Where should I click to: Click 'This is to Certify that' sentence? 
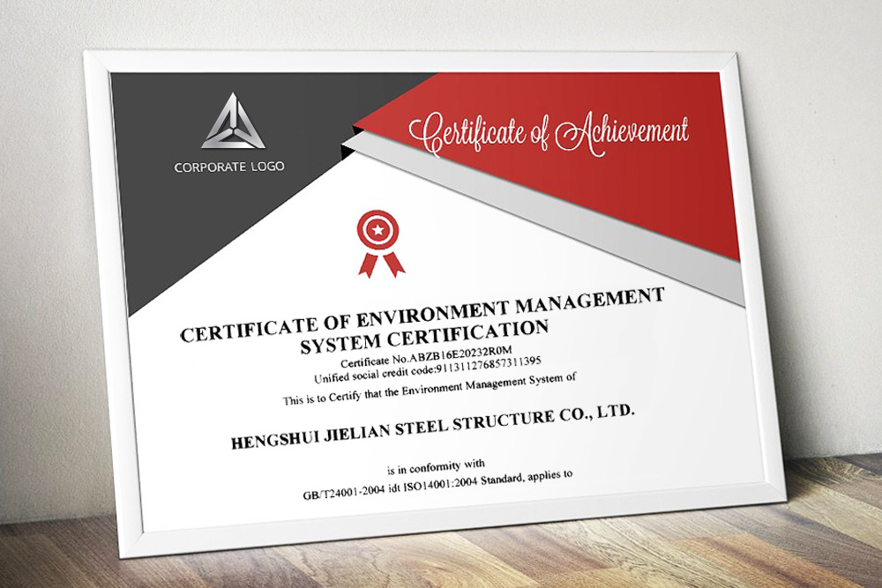click(x=430, y=389)
